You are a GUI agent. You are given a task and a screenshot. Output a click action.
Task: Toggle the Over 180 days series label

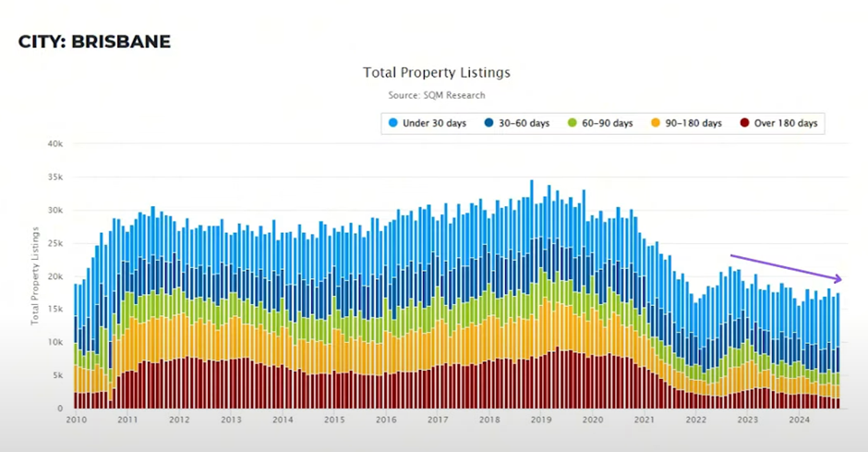pyautogui.click(x=786, y=123)
